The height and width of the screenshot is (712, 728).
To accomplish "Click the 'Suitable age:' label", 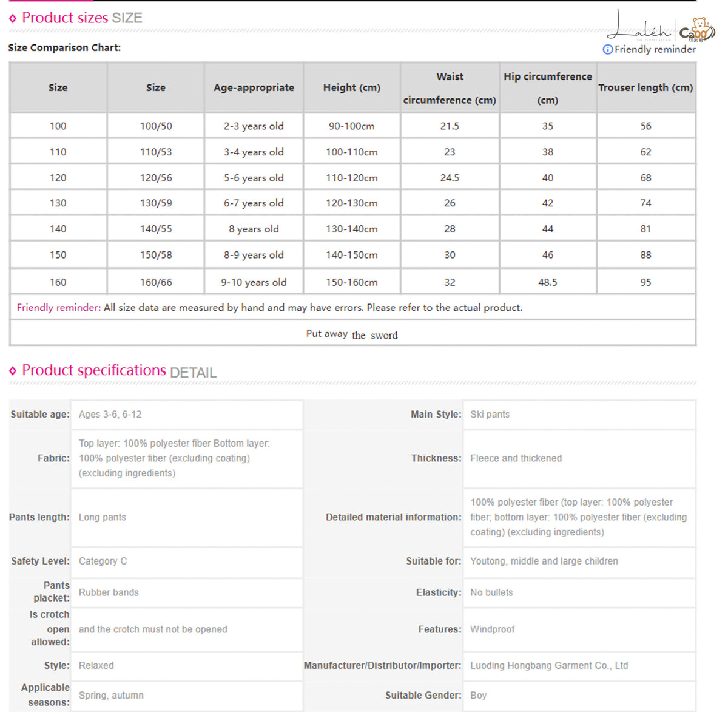I will click(x=40, y=415).
